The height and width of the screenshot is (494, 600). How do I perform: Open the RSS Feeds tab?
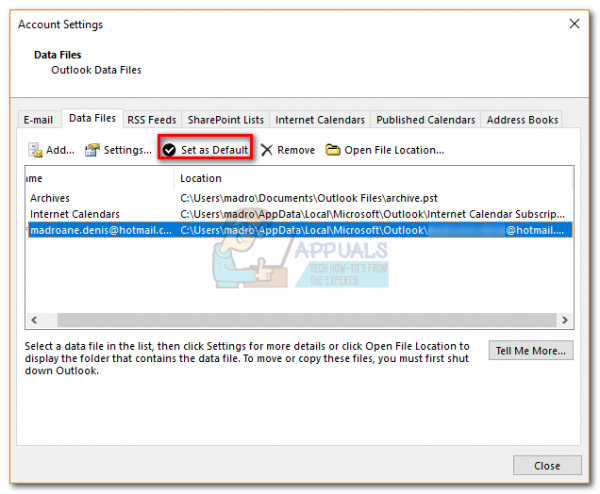click(152, 120)
